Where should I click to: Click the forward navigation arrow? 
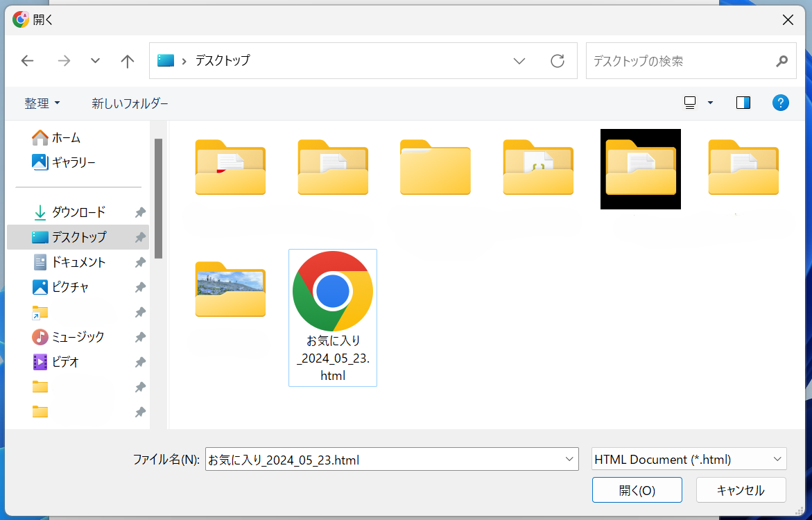click(x=64, y=61)
